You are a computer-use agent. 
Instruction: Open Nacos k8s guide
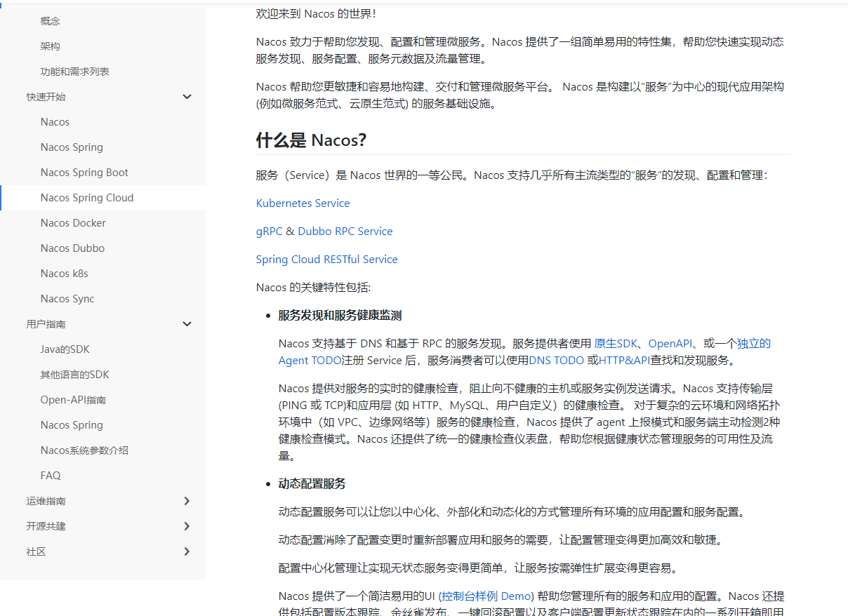pyautogui.click(x=65, y=274)
